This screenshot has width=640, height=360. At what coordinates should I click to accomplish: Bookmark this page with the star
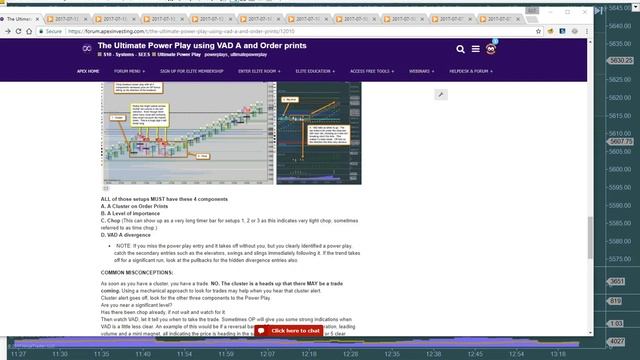[x=538, y=31]
